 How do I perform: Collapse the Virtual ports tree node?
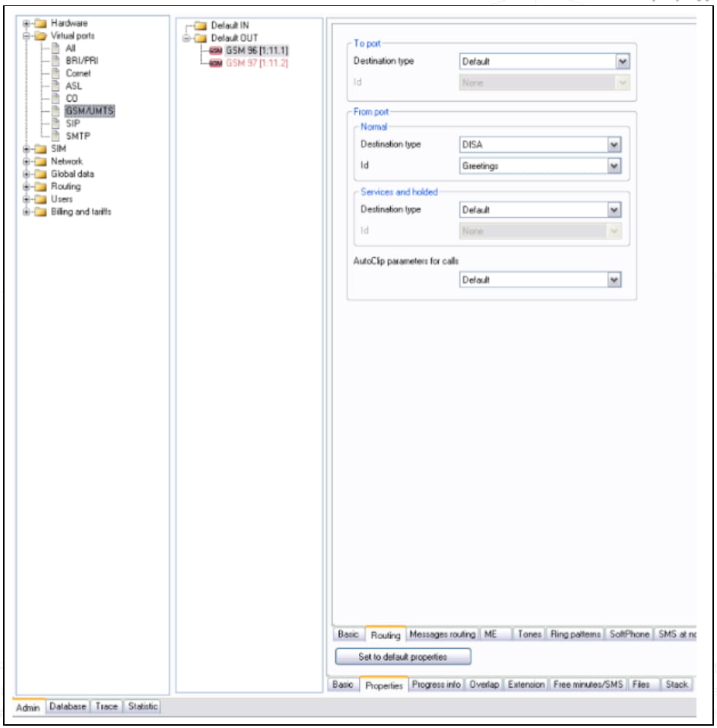click(x=27, y=36)
